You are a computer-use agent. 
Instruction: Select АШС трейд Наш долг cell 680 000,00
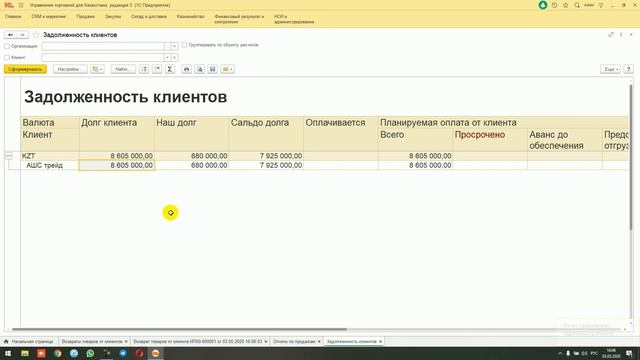[191, 165]
